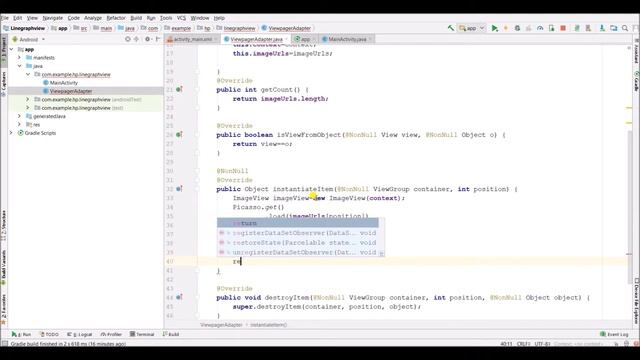Viewport: 640px width, 360px height.
Task: Expand the manifests folder
Action: [x=19, y=58]
